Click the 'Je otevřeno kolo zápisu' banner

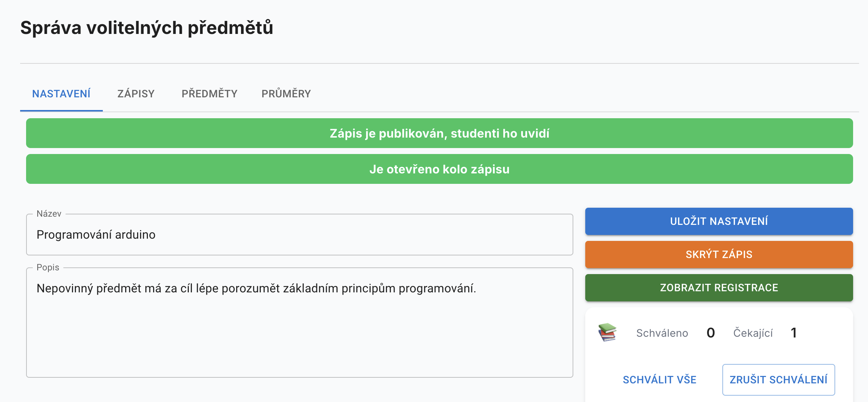(x=439, y=169)
